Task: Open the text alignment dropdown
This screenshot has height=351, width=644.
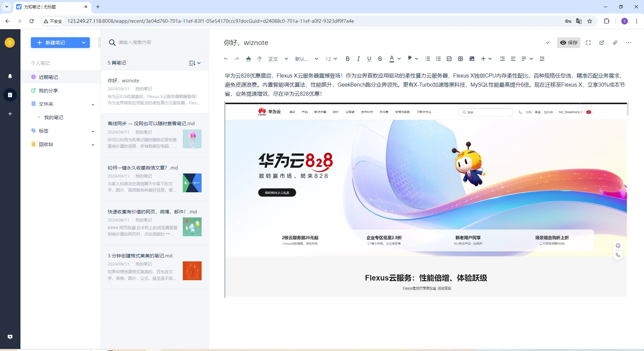Action: pos(527,59)
